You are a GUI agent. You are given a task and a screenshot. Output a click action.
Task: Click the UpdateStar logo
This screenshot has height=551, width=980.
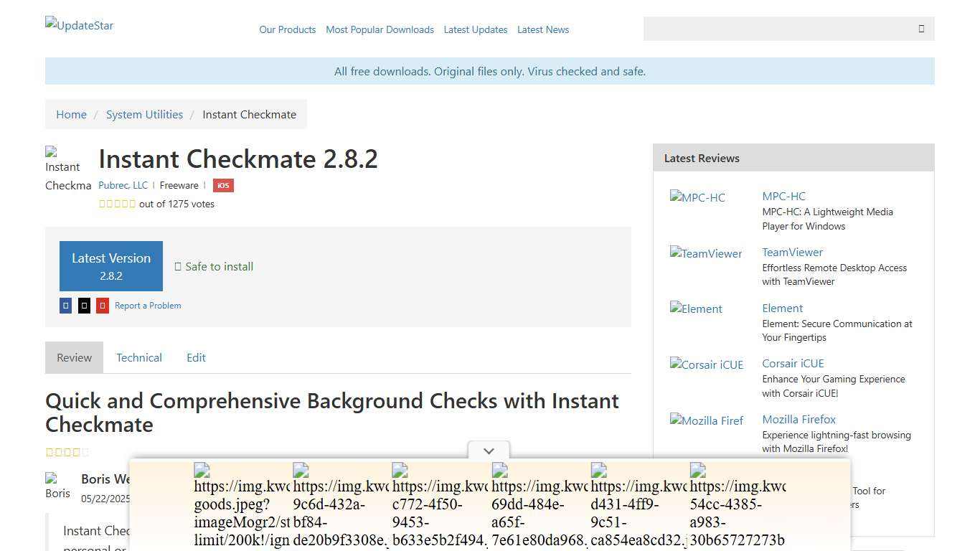point(79,25)
